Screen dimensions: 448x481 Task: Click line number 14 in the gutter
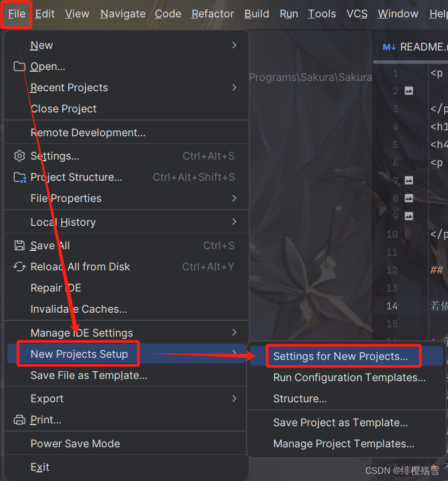[x=392, y=306]
